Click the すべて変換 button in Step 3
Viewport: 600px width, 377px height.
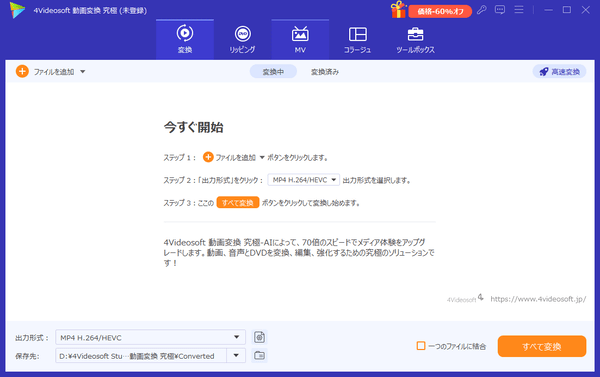[238, 202]
